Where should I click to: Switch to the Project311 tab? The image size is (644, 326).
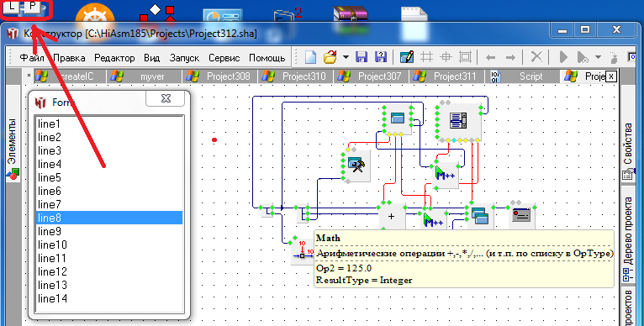pos(448,76)
